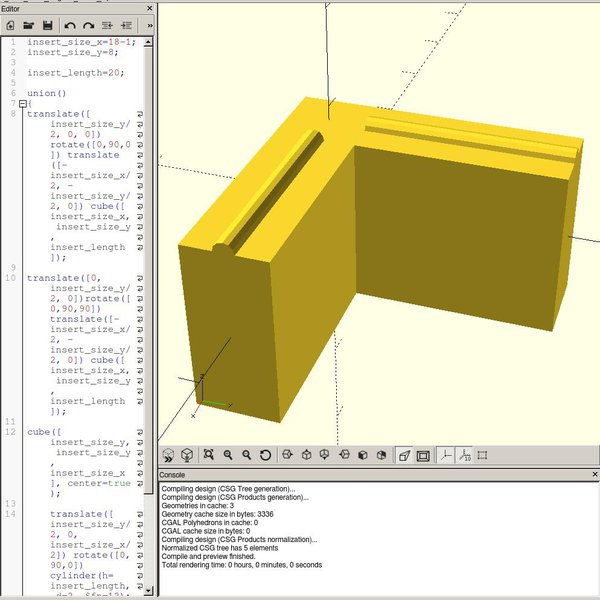600x600 pixels.
Task: Expand the hidden editor toolbar items chevron
Action: pos(150,25)
